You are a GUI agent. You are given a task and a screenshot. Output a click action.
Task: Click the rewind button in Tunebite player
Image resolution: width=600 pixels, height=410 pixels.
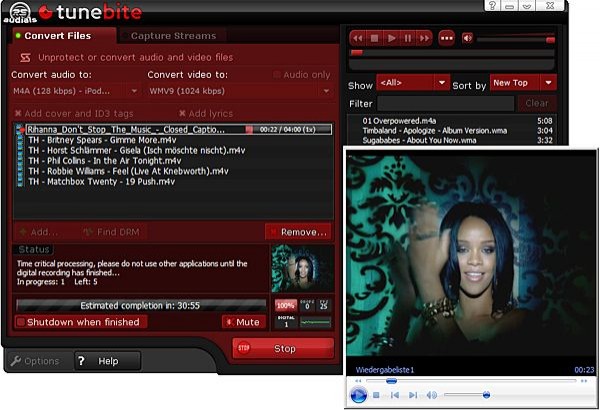358,38
